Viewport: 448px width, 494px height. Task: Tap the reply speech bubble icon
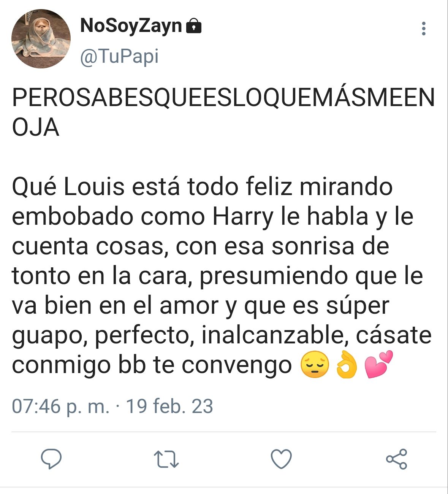coord(51,459)
